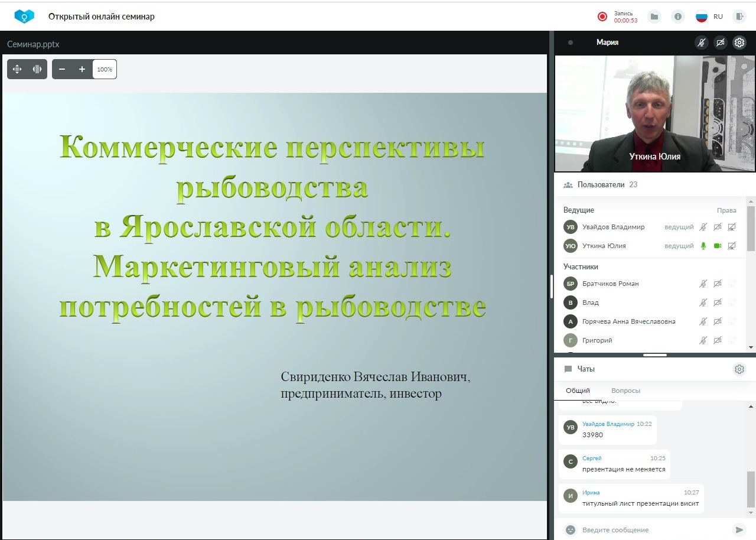Image resolution: width=756 pixels, height=540 pixels.
Task: Click the БР avatar of Братчиков Роман
Action: click(x=571, y=284)
